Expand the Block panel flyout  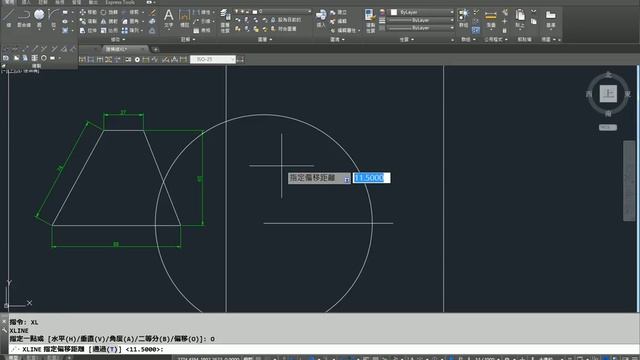tap(337, 40)
